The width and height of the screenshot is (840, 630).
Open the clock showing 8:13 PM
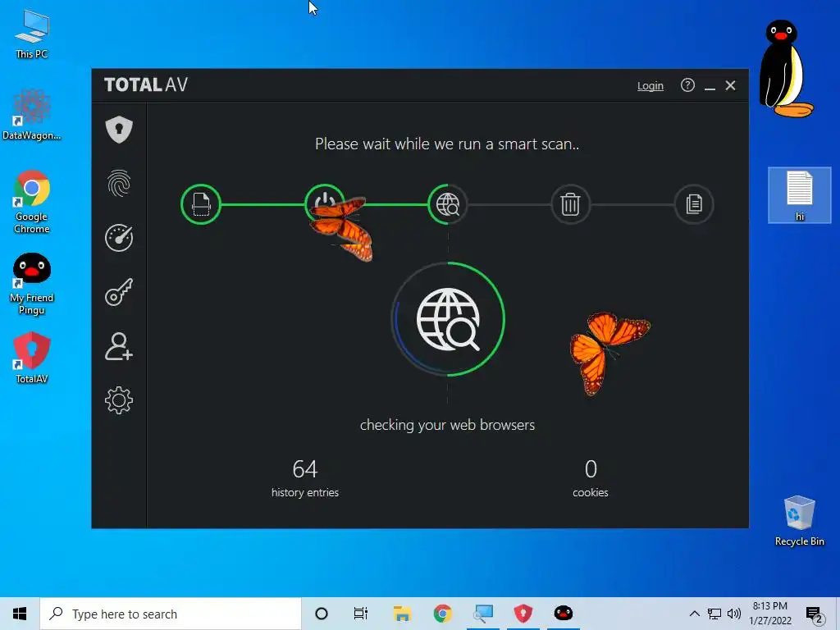[769, 614]
